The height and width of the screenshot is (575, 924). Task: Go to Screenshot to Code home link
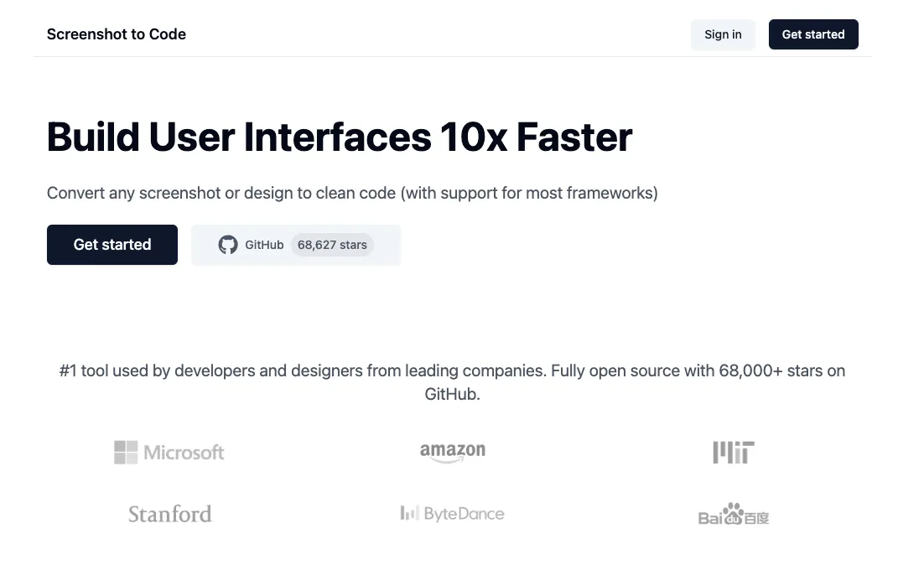tap(116, 34)
